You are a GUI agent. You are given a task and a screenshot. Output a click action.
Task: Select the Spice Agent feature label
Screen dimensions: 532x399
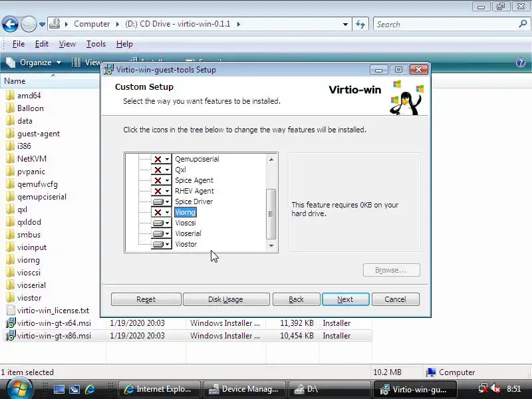pos(194,180)
